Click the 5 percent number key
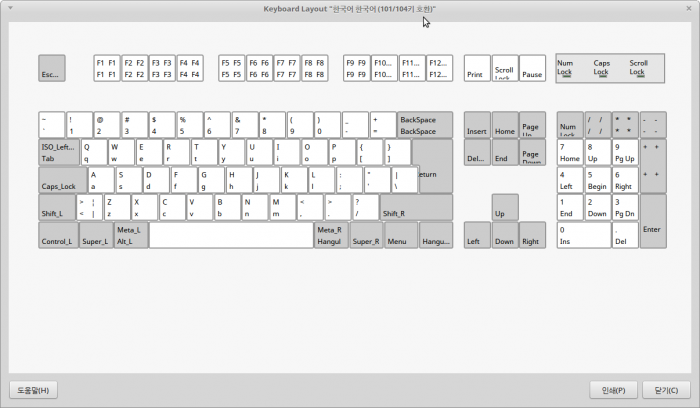Viewport: 700px width, 408px height. (190, 125)
